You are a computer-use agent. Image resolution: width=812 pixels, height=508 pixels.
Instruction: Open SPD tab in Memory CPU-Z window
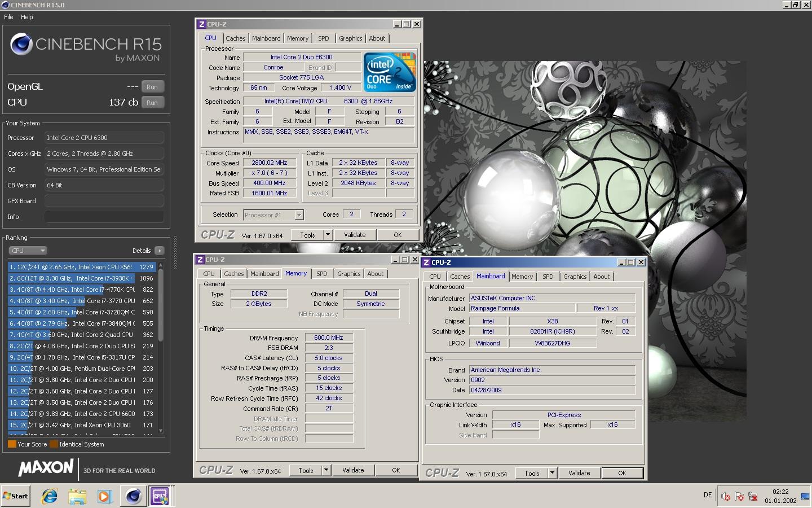(x=322, y=274)
